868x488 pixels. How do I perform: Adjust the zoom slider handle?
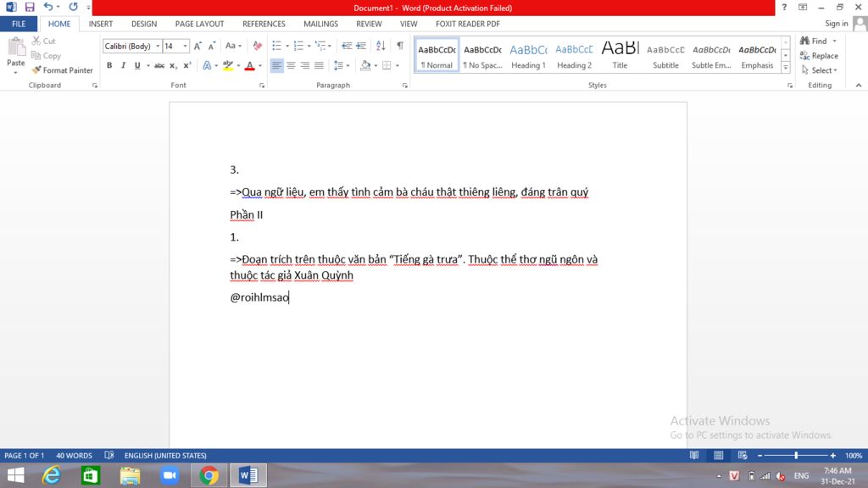pyautogui.click(x=796, y=455)
